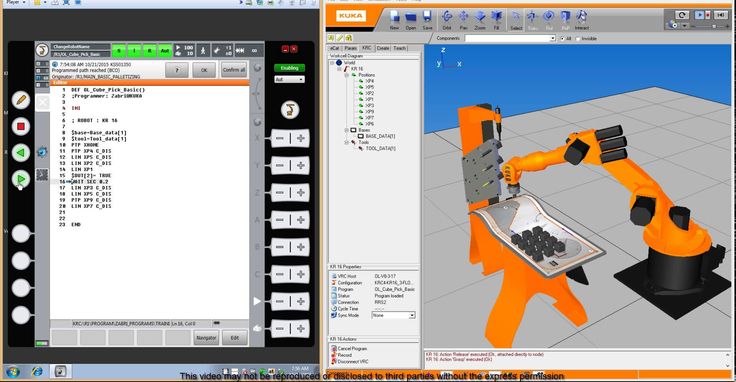Toggle the green Enabling switch
The width and height of the screenshot is (736, 382).
(x=289, y=68)
